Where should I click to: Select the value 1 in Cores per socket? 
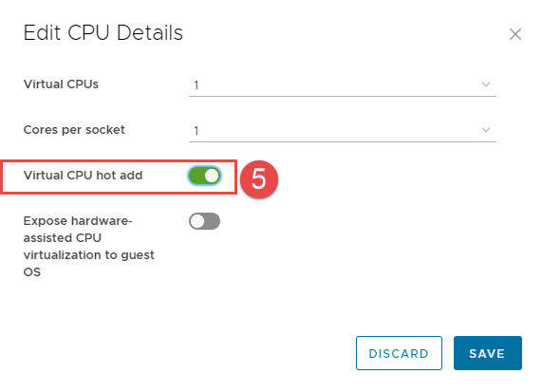(196, 131)
